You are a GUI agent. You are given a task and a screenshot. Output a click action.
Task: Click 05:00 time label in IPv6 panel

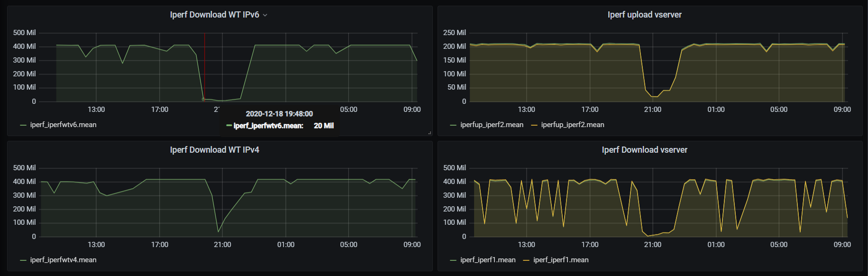tap(348, 110)
